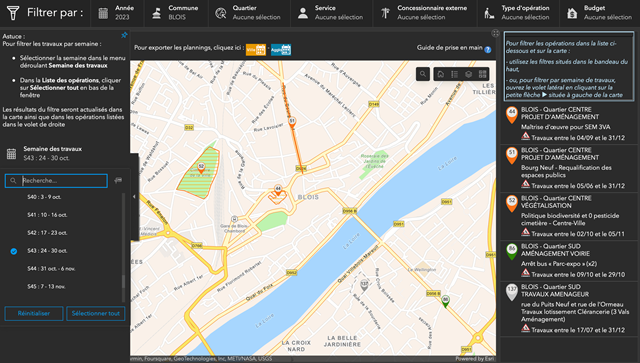This screenshot has height=363, width=640.
Task: Click the Sélectionner tout button
Action: pyautogui.click(x=96, y=314)
